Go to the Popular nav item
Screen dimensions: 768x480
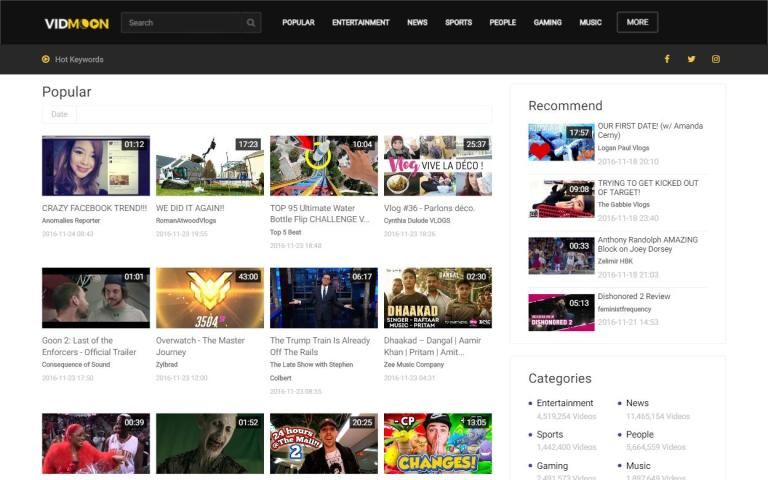(298, 22)
